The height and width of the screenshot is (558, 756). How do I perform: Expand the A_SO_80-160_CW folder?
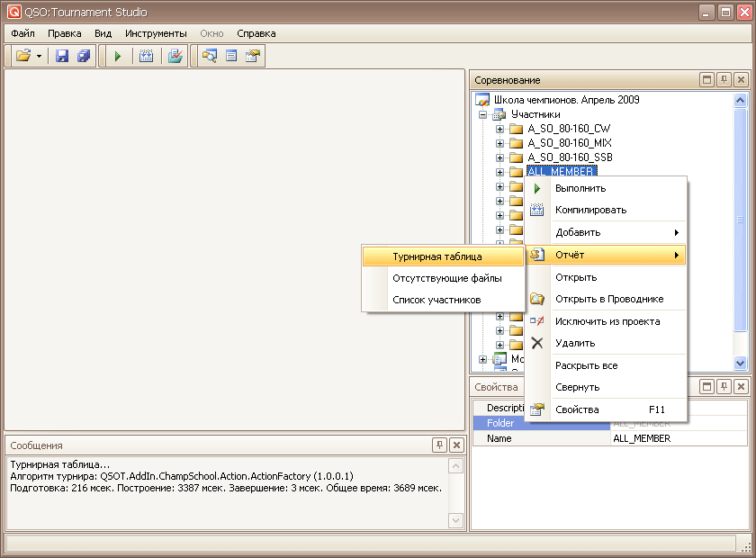(x=500, y=129)
